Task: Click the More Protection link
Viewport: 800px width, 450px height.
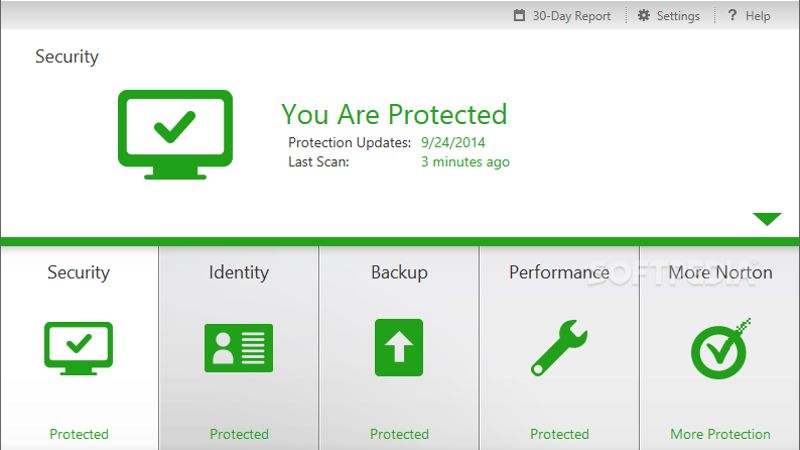Action: point(720,434)
